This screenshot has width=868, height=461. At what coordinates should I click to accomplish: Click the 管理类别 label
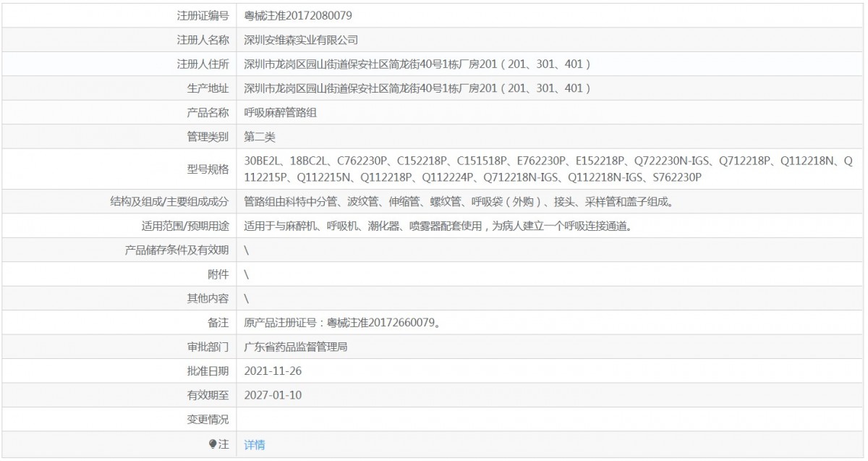click(x=208, y=136)
